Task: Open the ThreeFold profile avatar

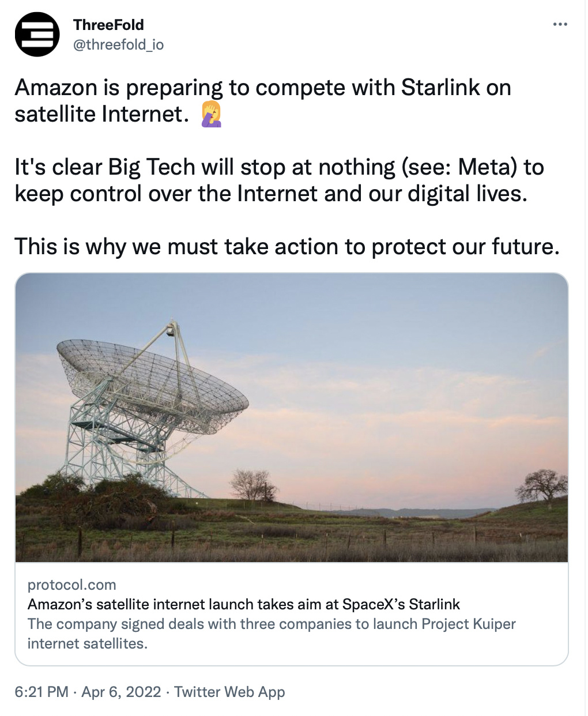Action: coord(37,34)
